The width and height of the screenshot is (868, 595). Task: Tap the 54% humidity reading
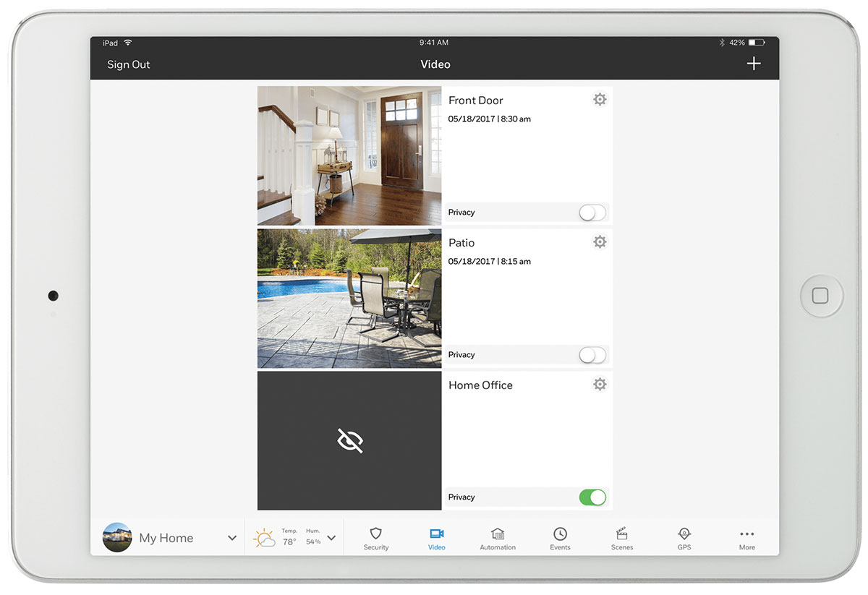click(313, 542)
